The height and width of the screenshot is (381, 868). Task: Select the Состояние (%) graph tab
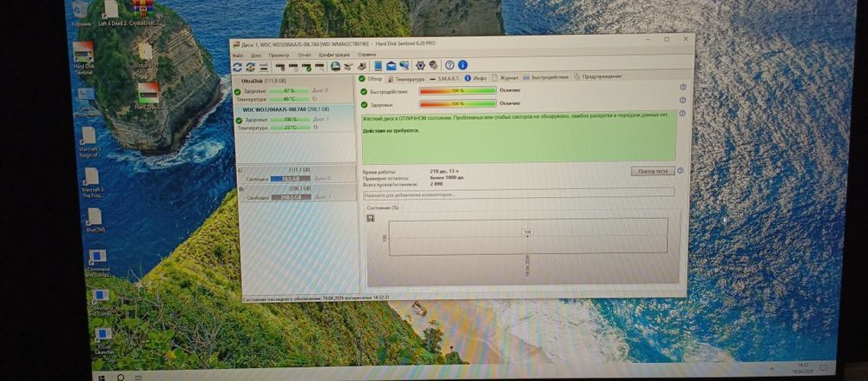click(x=383, y=207)
